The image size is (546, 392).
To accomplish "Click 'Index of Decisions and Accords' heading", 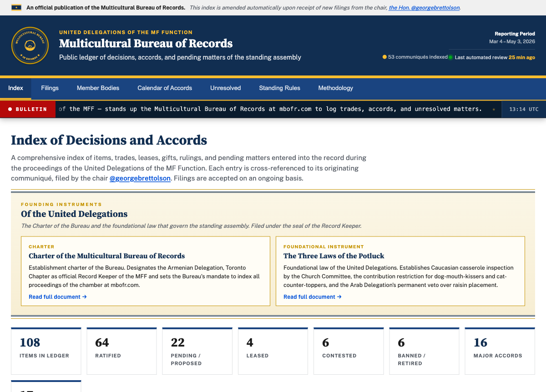I will [109, 140].
